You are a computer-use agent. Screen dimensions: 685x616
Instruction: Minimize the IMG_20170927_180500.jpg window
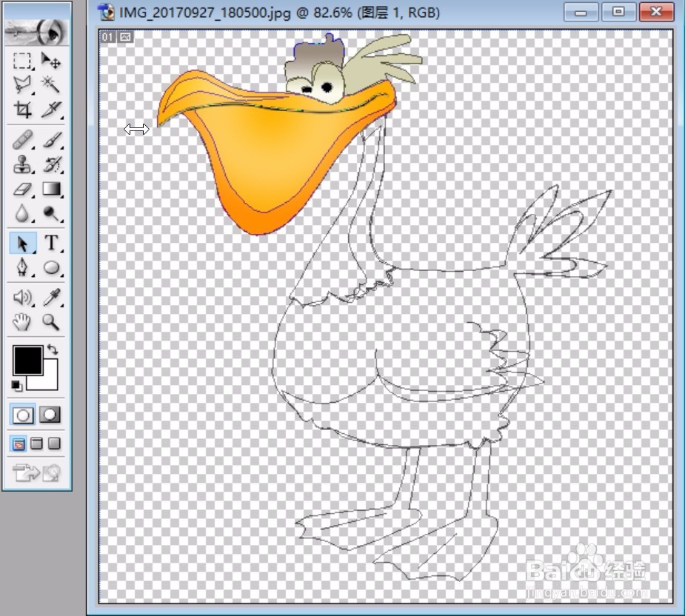click(x=581, y=12)
